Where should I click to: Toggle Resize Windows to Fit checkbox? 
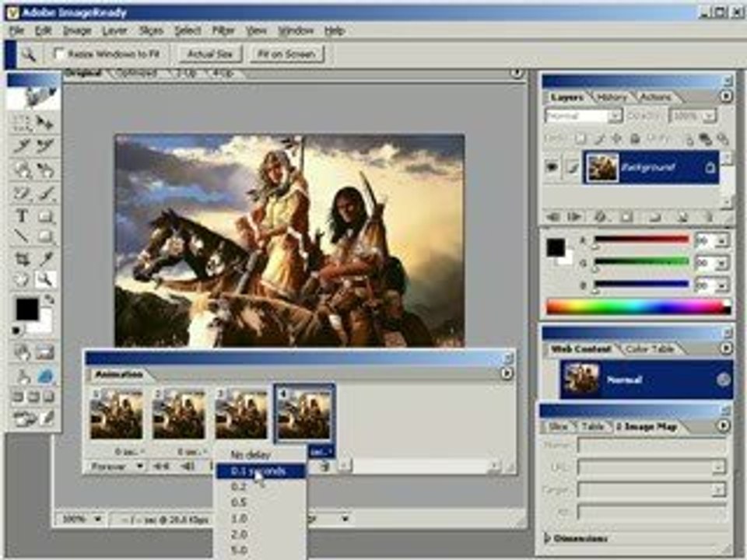[x=59, y=54]
